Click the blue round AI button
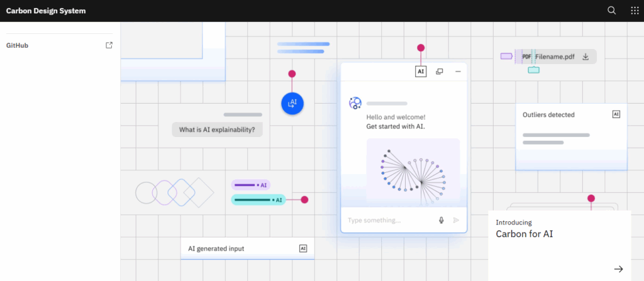Viewport: 644px width, 281px height. (292, 104)
